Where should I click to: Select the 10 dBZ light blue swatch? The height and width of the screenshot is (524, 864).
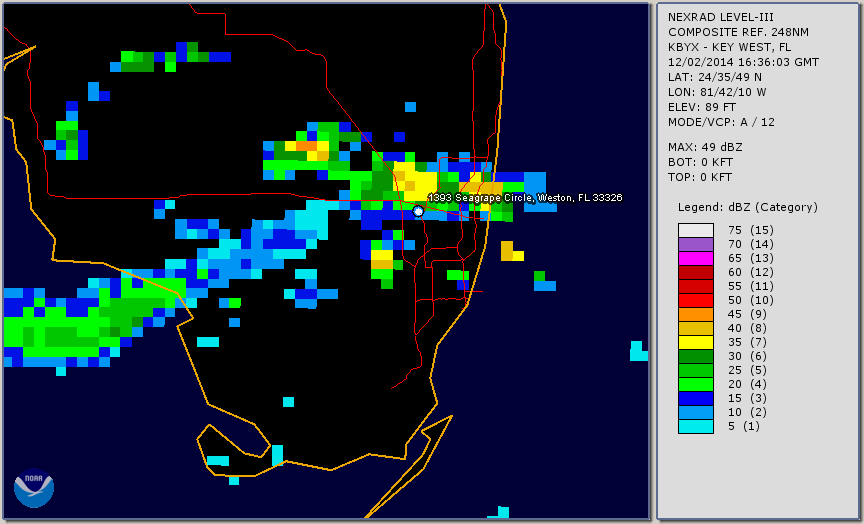tap(695, 412)
